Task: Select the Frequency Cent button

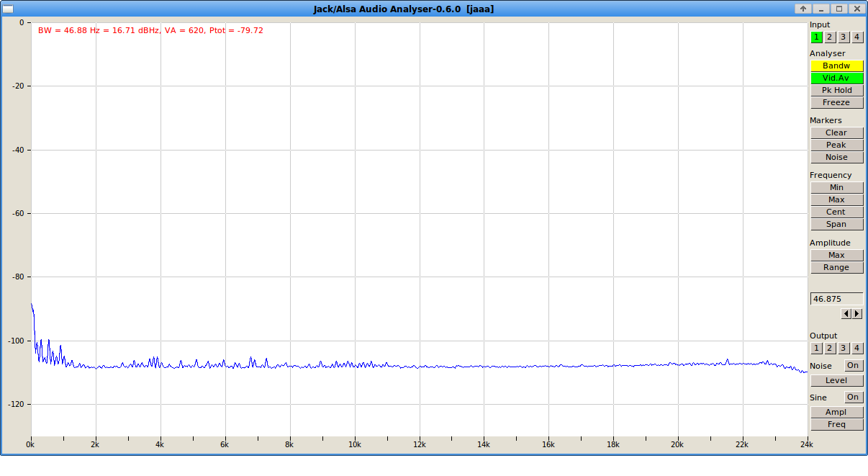Action: (836, 212)
